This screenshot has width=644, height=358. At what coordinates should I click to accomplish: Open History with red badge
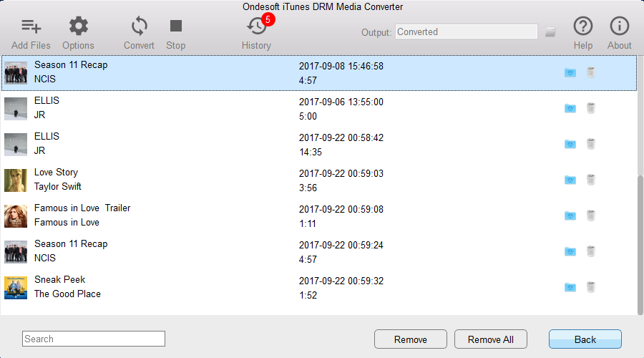[x=256, y=27]
